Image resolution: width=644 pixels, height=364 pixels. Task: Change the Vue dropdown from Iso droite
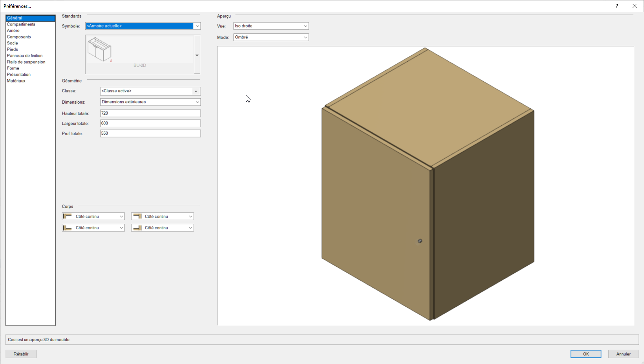tap(271, 26)
